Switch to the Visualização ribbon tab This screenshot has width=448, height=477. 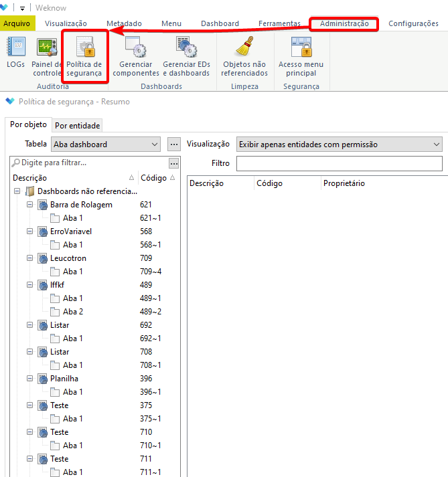point(66,23)
